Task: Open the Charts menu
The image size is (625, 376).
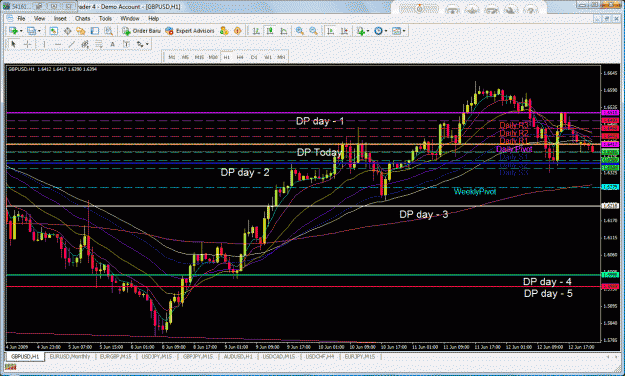Action: tap(83, 18)
